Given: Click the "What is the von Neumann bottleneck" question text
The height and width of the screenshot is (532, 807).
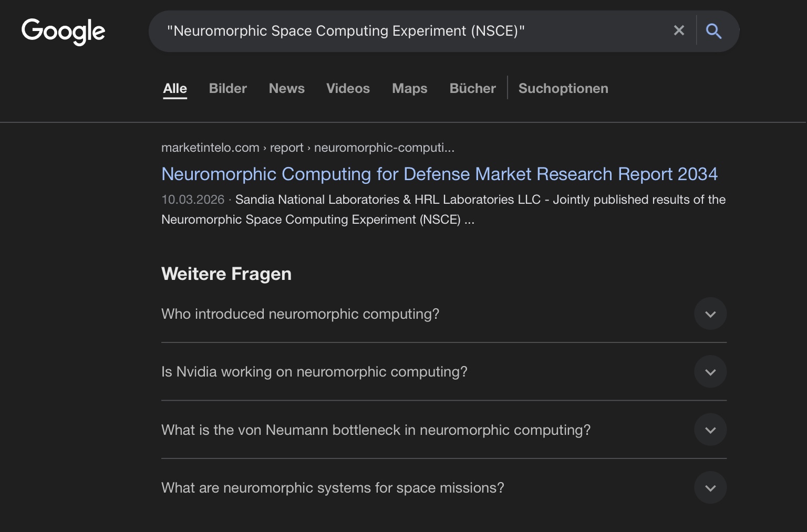Looking at the screenshot, I should tap(376, 430).
